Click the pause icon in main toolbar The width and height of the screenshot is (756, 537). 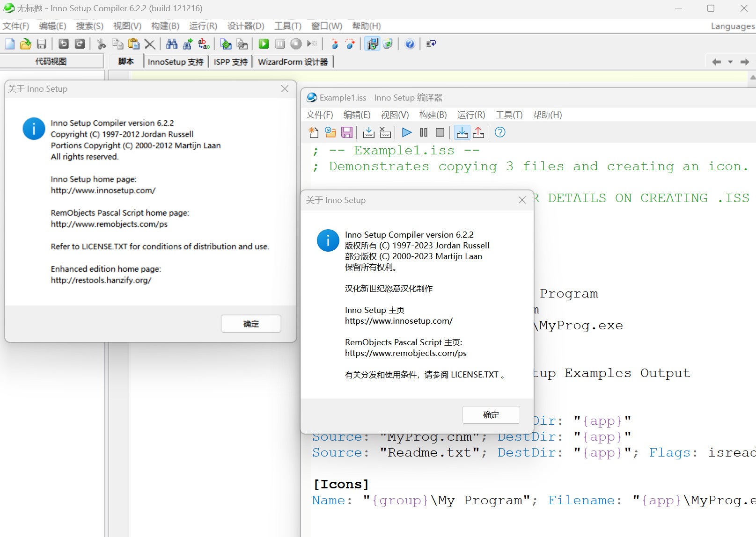coord(280,44)
